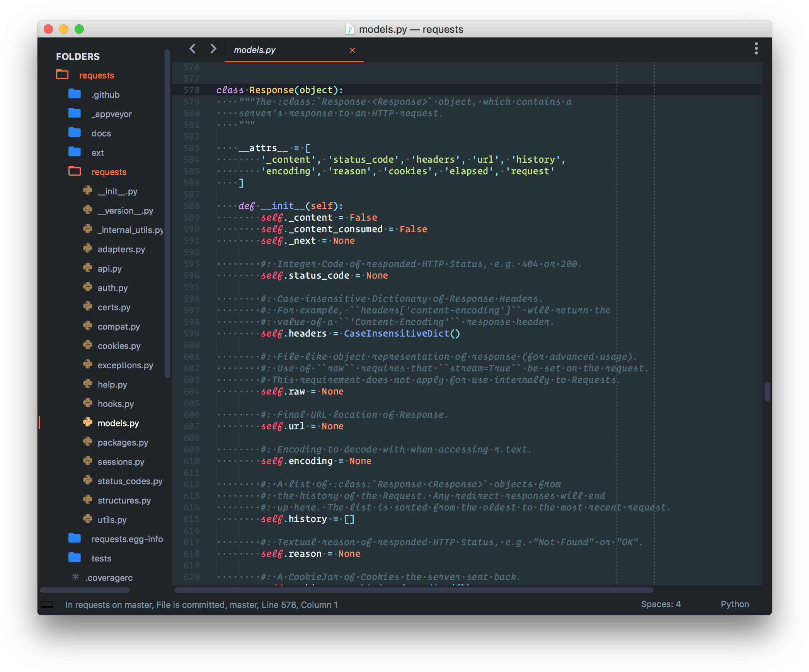Expand the docs folder
Image resolution: width=809 pixels, height=672 pixels.
(101, 133)
